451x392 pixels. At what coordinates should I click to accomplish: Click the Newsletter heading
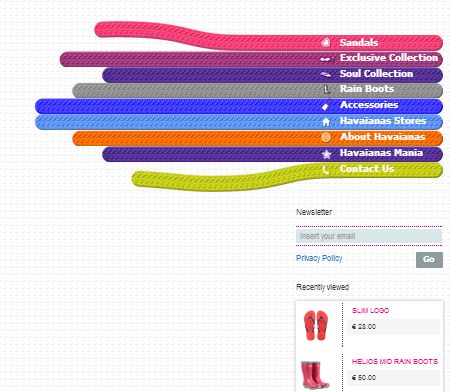point(314,212)
